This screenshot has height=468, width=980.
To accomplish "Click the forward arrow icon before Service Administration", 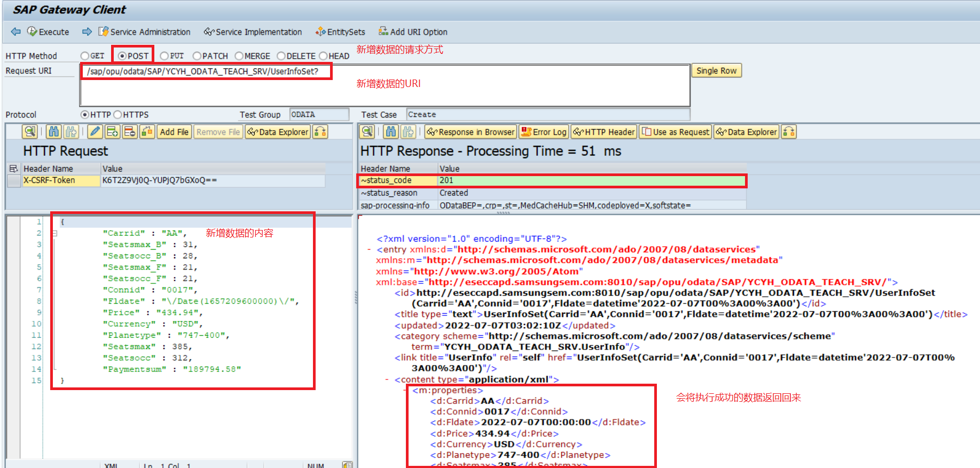I will tap(87, 32).
